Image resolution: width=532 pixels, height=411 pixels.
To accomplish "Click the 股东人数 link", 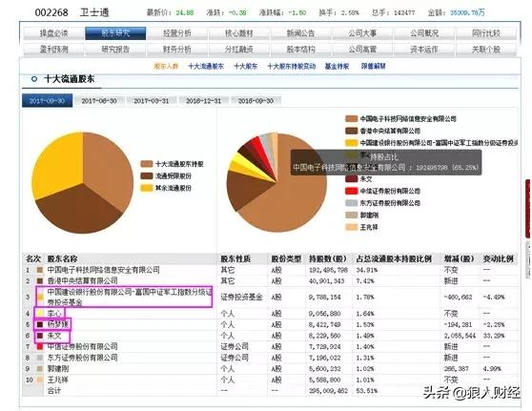I will tap(166, 66).
